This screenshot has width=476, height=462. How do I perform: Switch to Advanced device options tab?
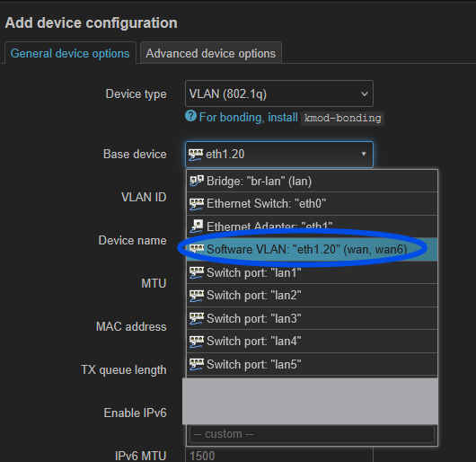click(211, 53)
